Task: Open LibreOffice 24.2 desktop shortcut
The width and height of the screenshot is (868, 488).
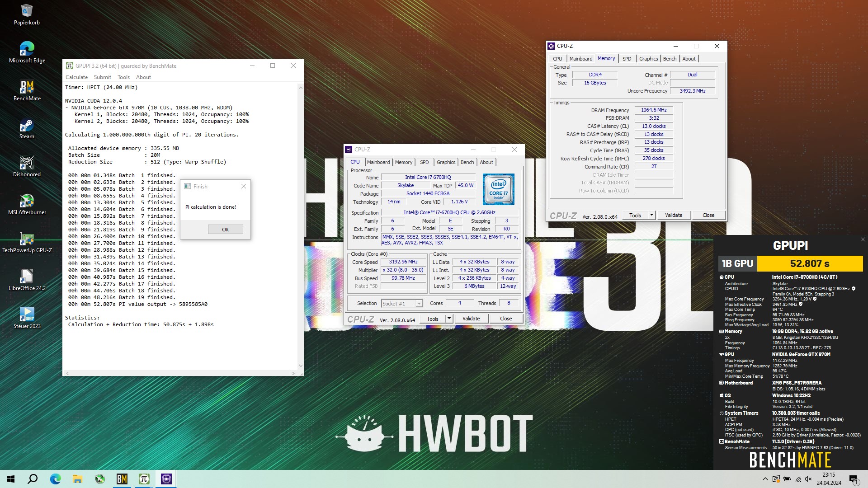Action: coord(27,280)
